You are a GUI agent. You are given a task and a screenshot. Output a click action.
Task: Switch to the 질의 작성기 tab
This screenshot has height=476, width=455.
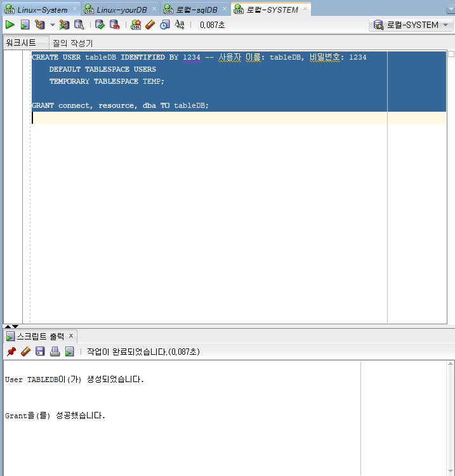72,43
